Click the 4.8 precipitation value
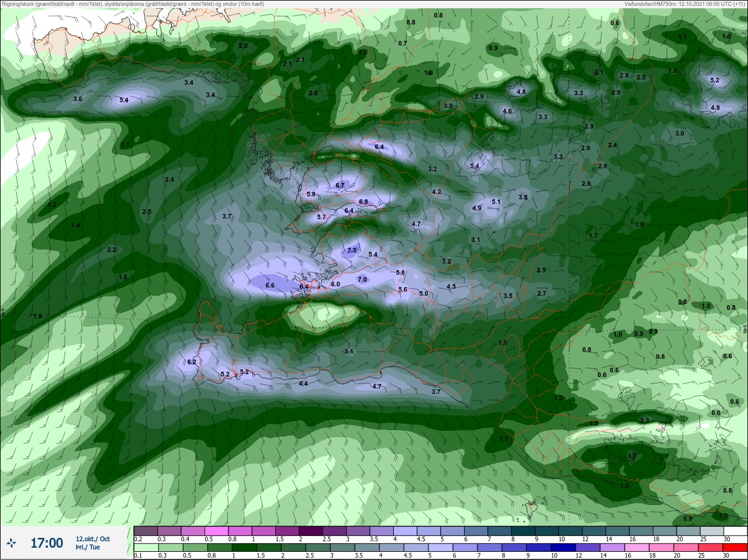Screen dimensions: 748x560 pos(522,92)
